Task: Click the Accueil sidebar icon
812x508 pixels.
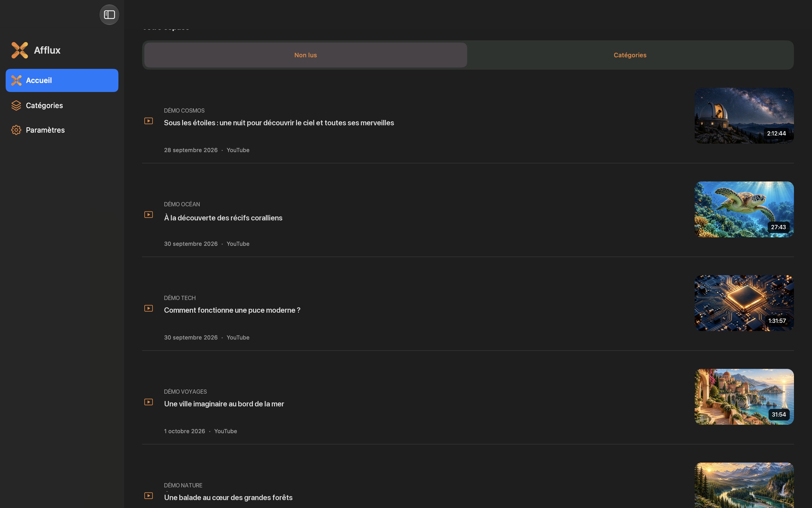Action: pyautogui.click(x=16, y=80)
